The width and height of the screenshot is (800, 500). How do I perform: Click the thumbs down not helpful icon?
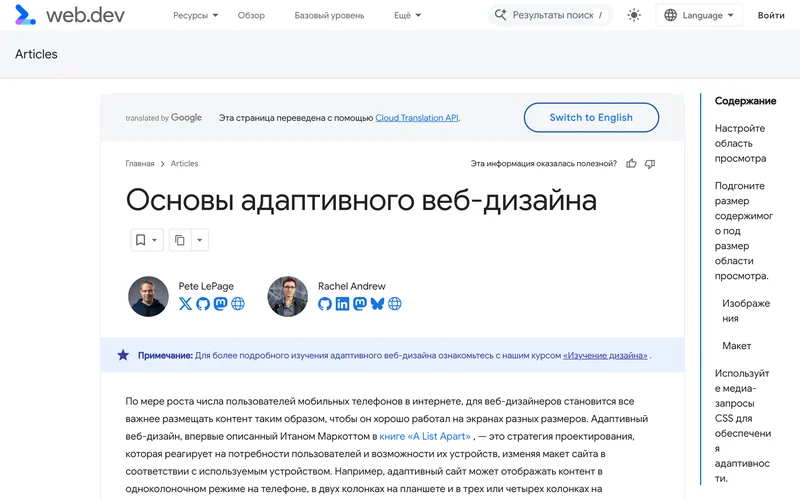(x=649, y=164)
